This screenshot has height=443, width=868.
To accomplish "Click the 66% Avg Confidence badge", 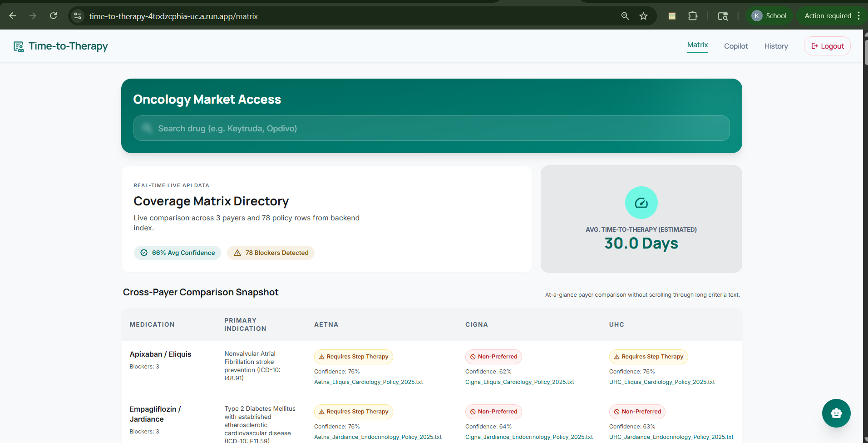I will click(x=178, y=253).
